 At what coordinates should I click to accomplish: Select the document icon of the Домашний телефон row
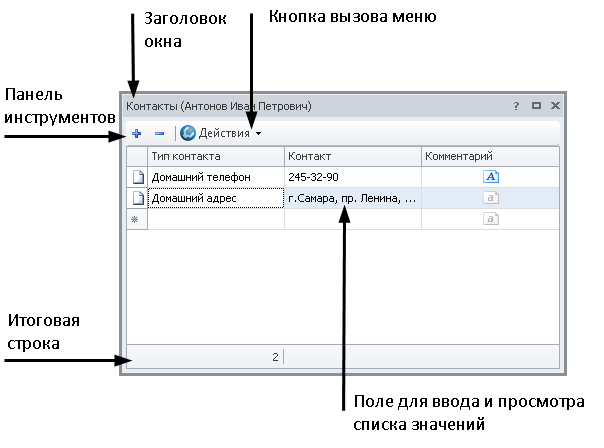[137, 177]
